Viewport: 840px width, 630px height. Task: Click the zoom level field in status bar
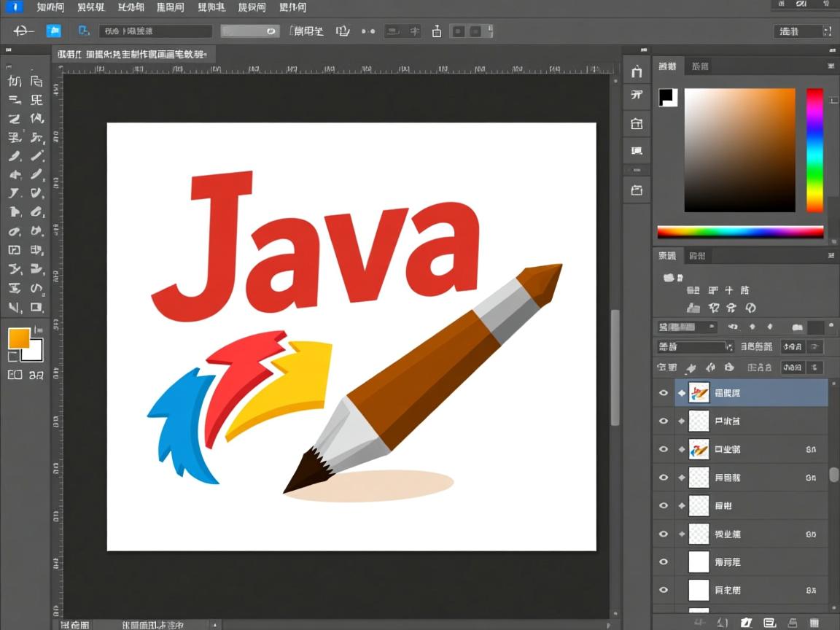(75, 624)
